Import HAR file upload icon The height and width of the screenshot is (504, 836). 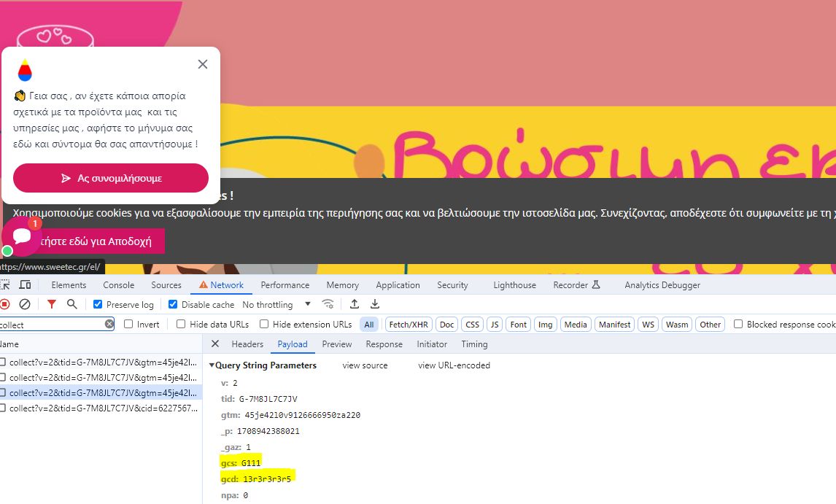coord(354,304)
